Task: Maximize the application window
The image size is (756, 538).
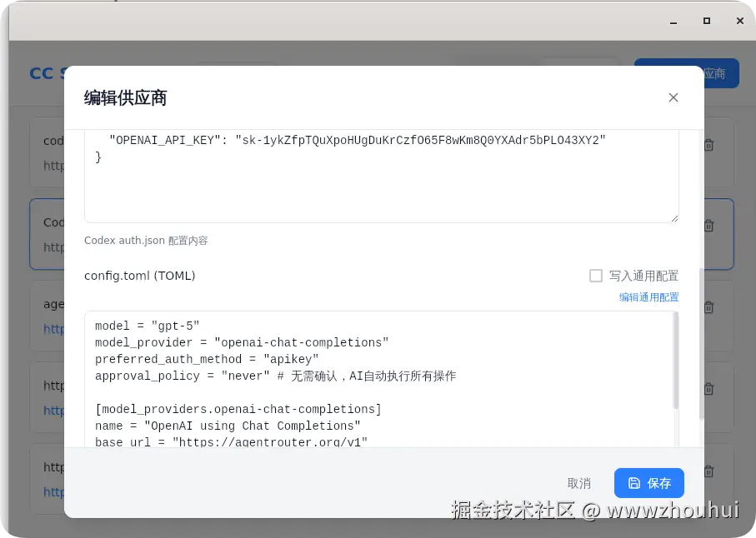Action: pos(707,21)
